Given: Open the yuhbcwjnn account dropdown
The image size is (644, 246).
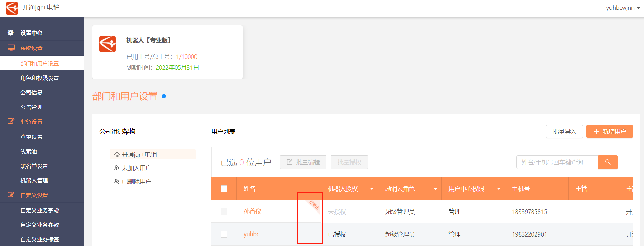Looking at the screenshot, I should (x=623, y=8).
